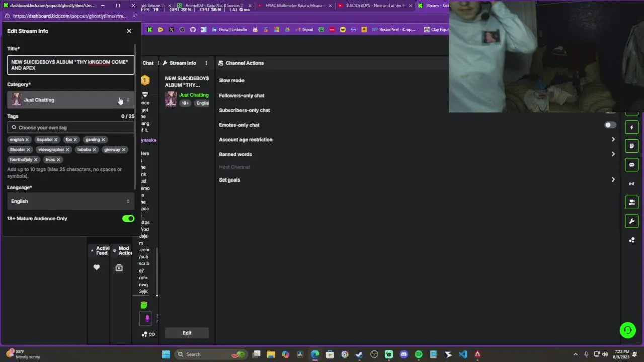Open the Just Chatting category dropdown
Screen dimensions: 644x362
pyautogui.click(x=70, y=100)
